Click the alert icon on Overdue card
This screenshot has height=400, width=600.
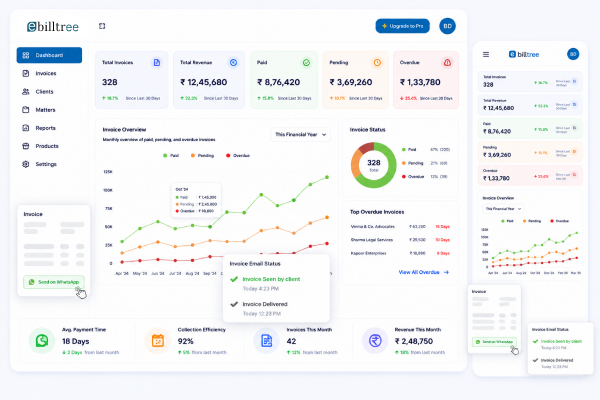tap(447, 62)
